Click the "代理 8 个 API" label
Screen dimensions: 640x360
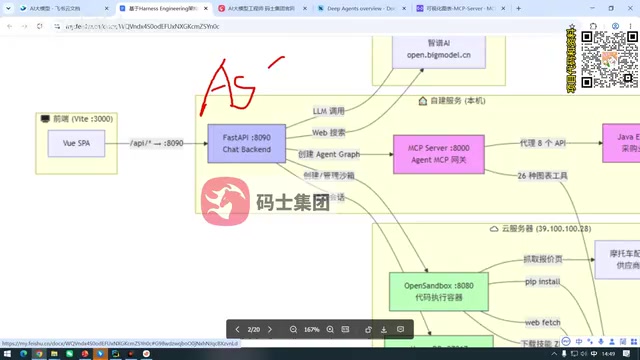pos(542,143)
